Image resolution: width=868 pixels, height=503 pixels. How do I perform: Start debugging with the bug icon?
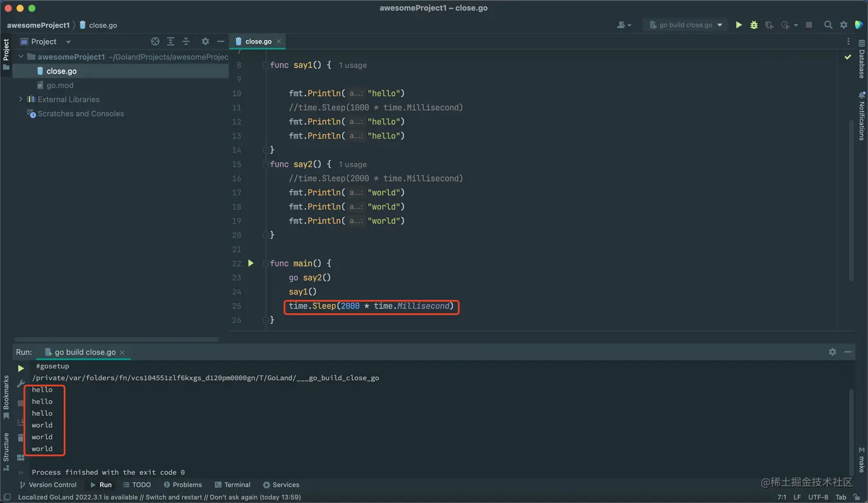[754, 25]
